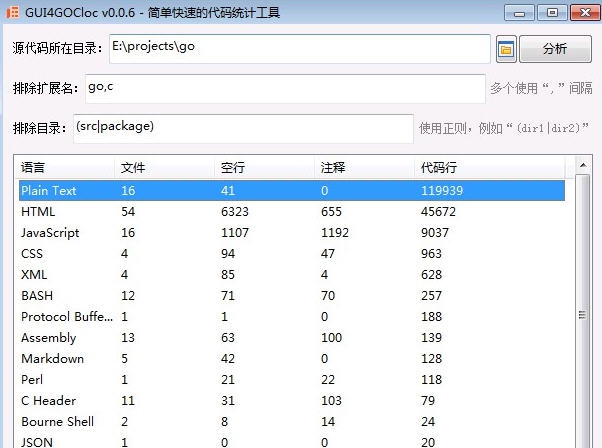Image resolution: width=602 pixels, height=448 pixels.
Task: Click comment value 100 in Assembly row
Action: 331,338
